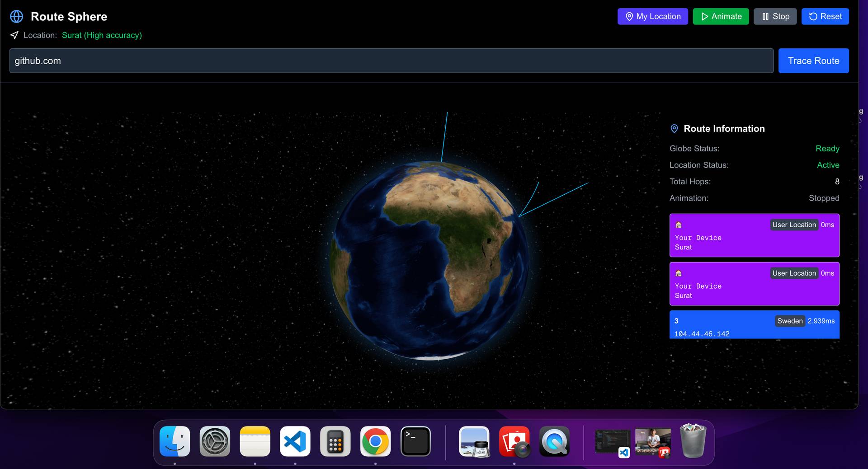
Task: Click the house icon on the first Your Device card
Action: click(x=679, y=225)
